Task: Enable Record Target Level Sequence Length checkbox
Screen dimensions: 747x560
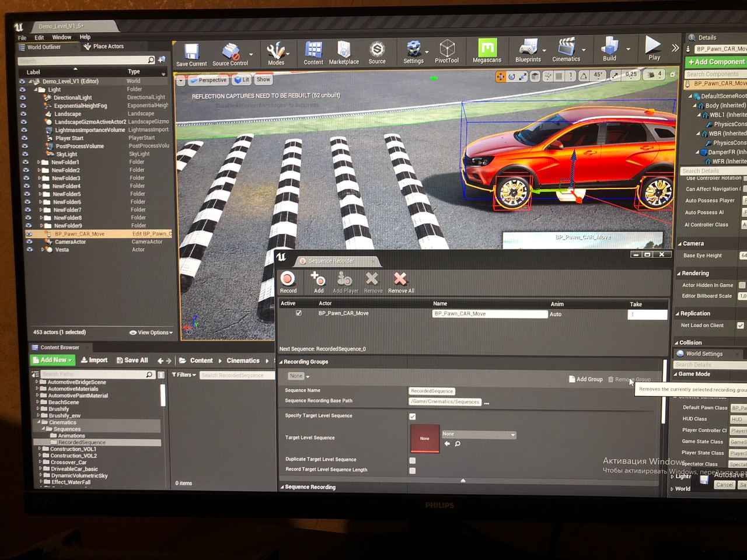Action: (x=413, y=470)
